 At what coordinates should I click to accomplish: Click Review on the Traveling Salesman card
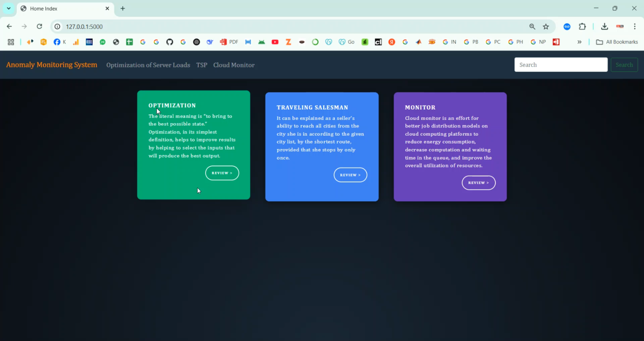(350, 175)
